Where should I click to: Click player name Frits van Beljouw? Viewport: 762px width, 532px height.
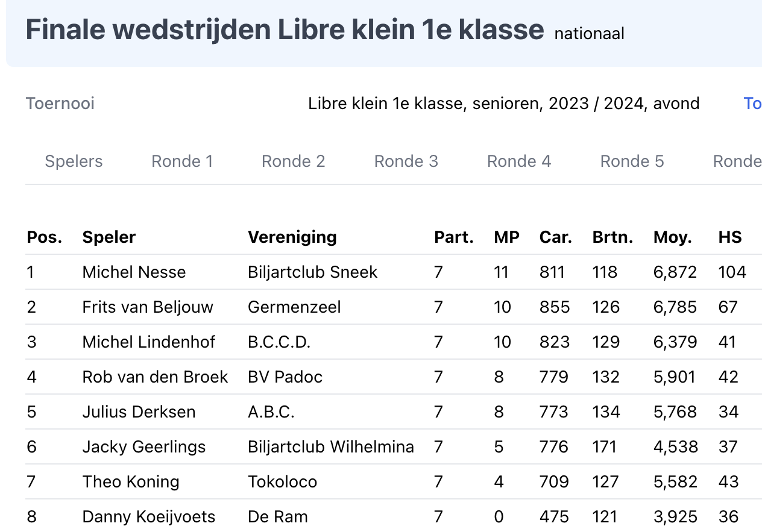coord(148,307)
